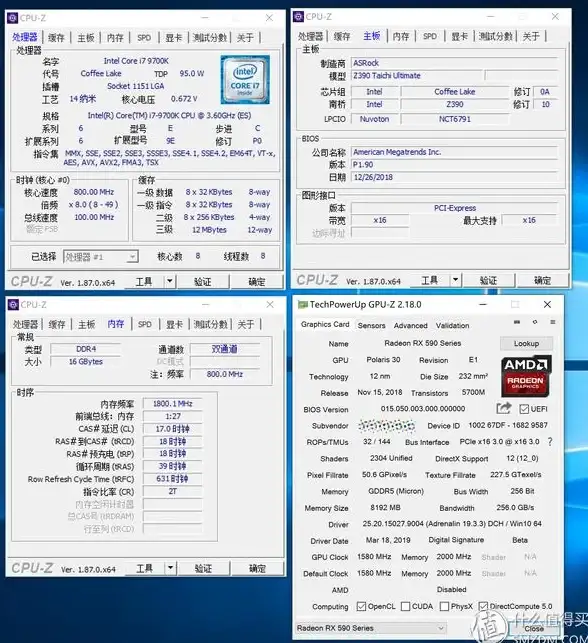
Task: Minimize the CPU-Z memory window
Action: (205, 304)
